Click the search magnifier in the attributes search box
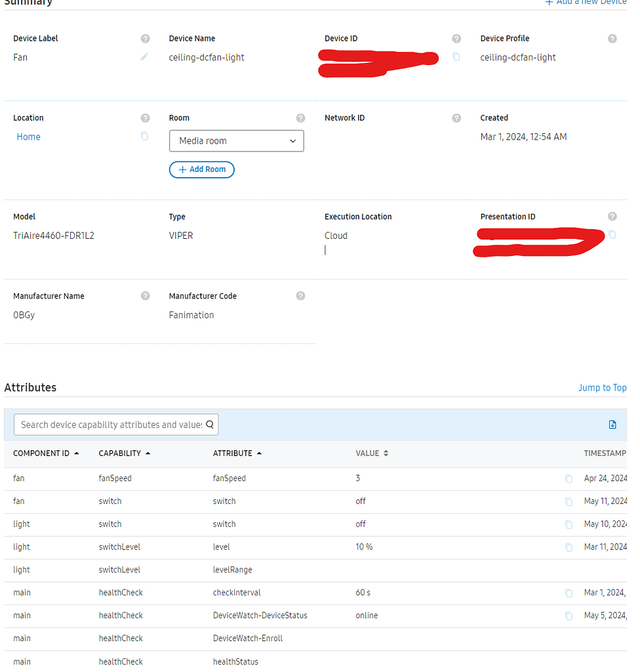Image resolution: width=640 pixels, height=672 pixels. (209, 425)
